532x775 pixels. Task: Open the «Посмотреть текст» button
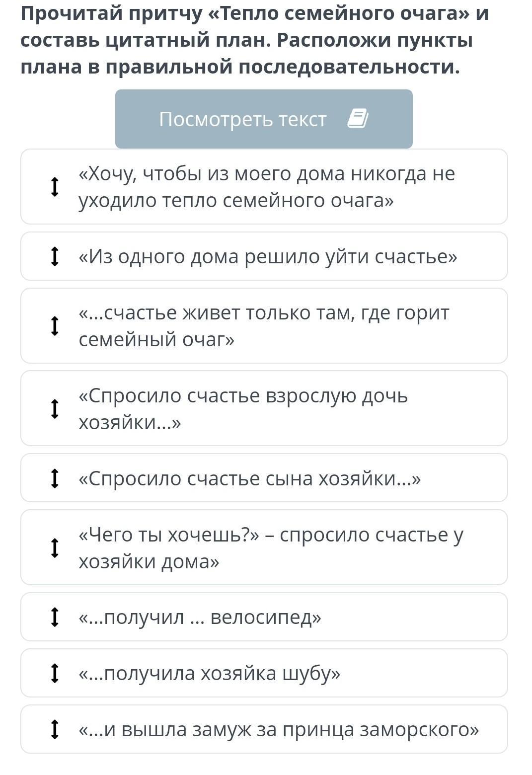click(x=264, y=119)
